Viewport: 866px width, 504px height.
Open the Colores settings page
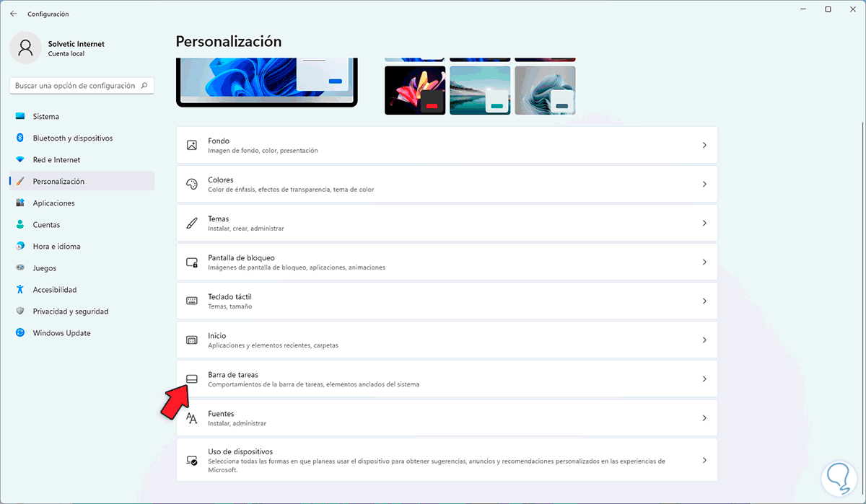[447, 184]
